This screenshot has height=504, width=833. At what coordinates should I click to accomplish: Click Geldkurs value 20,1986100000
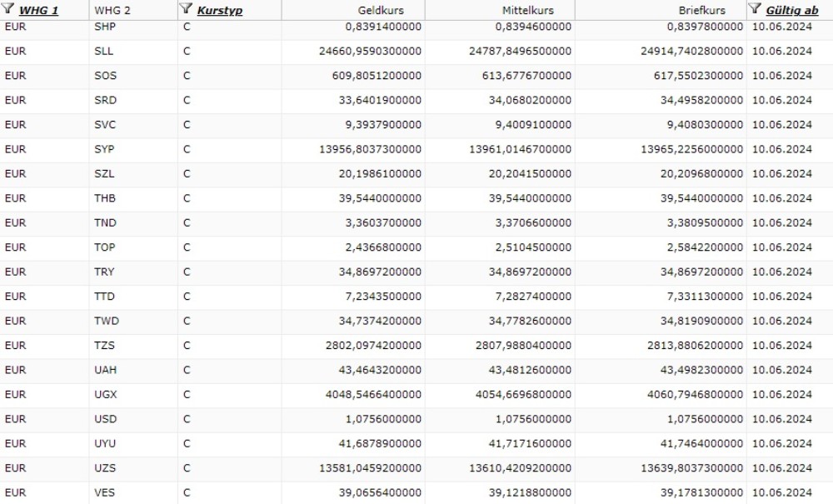pos(380,173)
